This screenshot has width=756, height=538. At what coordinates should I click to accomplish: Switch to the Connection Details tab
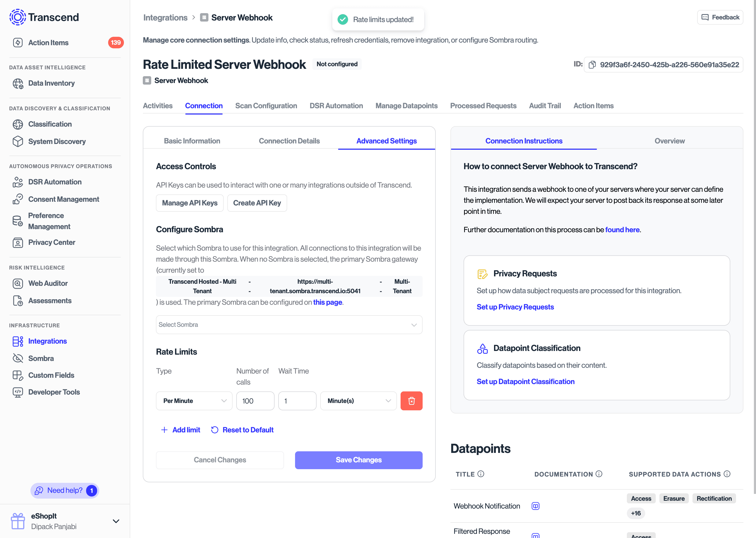point(289,141)
